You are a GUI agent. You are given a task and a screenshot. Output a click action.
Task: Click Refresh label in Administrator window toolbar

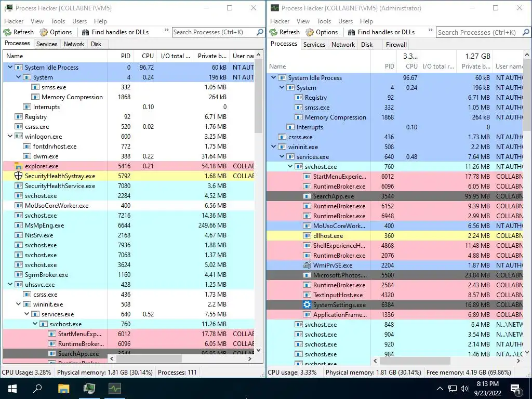289,32
